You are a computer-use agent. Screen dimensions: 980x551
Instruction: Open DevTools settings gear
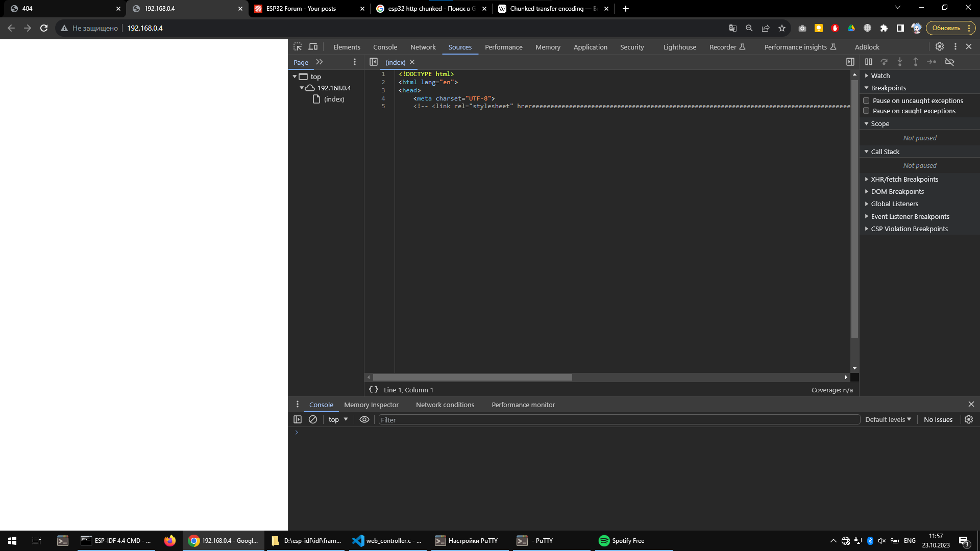(940, 46)
